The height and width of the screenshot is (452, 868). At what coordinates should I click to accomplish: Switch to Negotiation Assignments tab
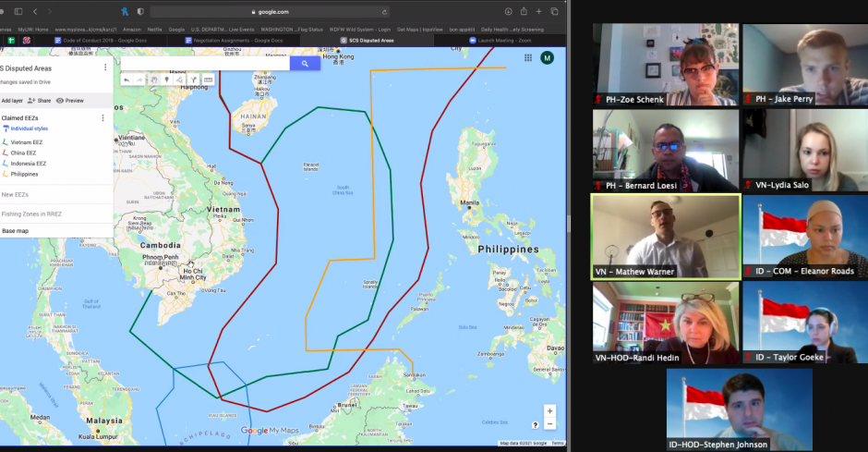[235, 41]
